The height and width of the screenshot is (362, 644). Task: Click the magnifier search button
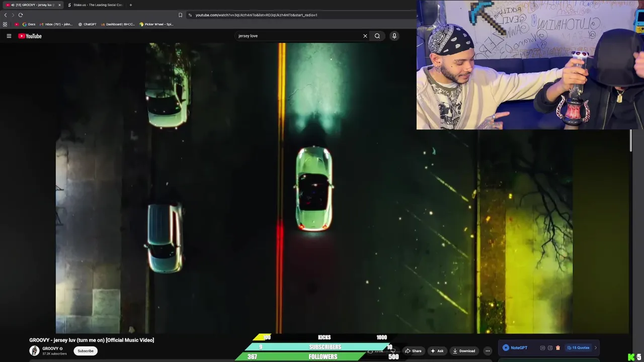coord(377,36)
